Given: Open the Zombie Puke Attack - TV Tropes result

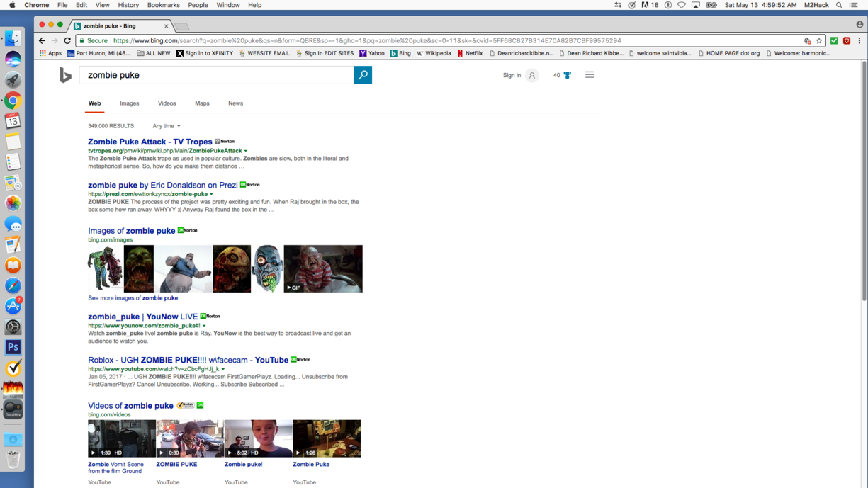Looking at the screenshot, I should point(150,142).
